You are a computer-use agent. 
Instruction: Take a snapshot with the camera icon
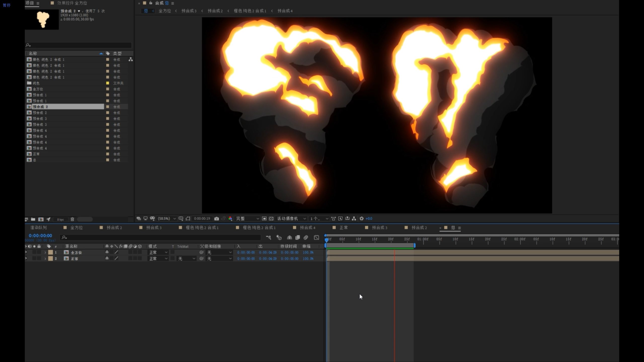pyautogui.click(x=216, y=218)
